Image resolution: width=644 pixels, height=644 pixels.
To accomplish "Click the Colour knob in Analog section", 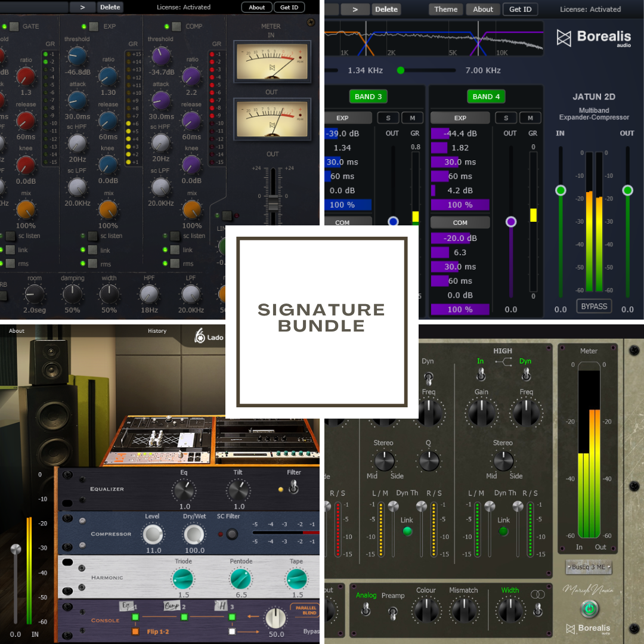I will [426, 609].
